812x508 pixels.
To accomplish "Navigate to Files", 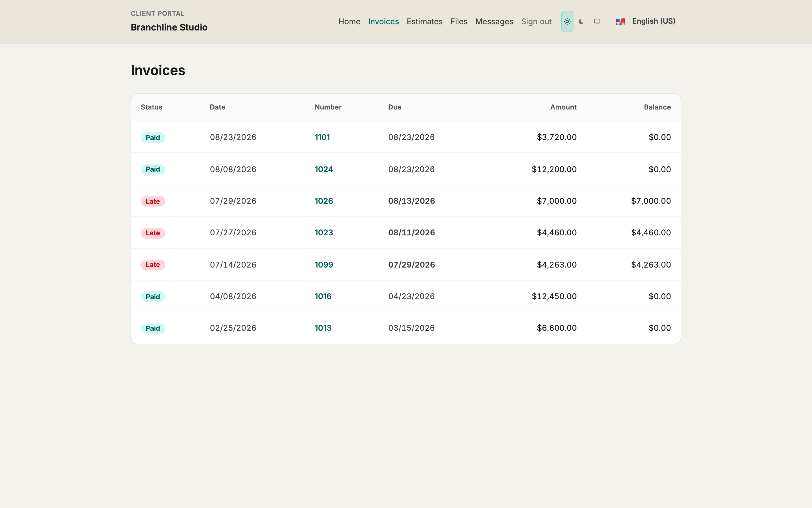I will tap(459, 21).
